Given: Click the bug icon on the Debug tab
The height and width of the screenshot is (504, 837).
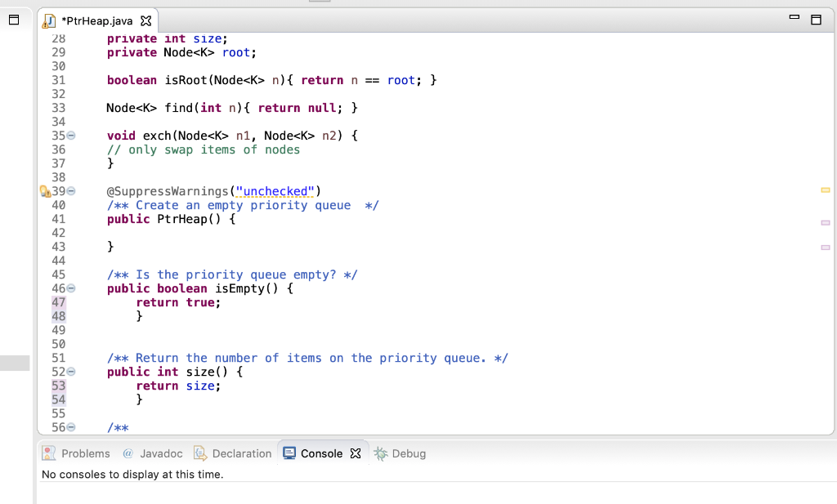Looking at the screenshot, I should point(381,453).
